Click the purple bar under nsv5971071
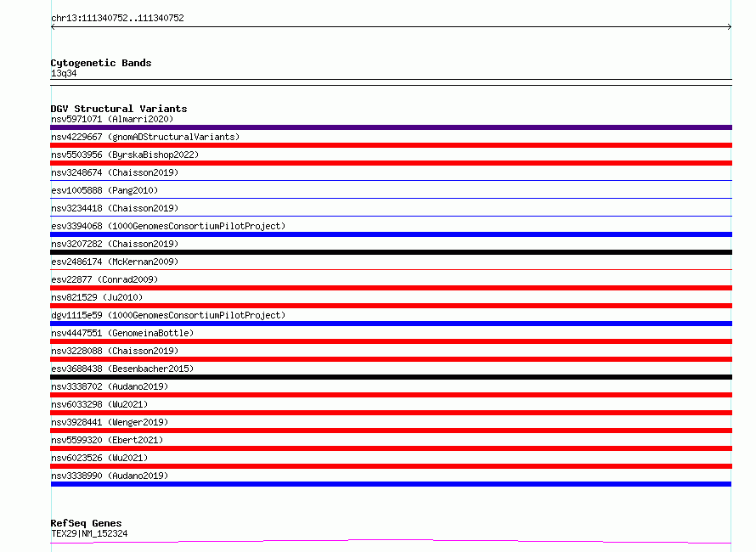 click(391, 127)
